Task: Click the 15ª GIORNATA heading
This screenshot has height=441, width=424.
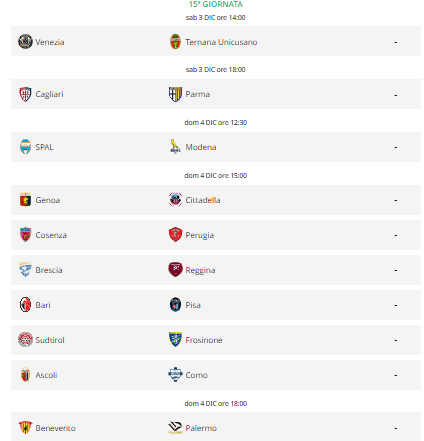Action: [x=216, y=4]
